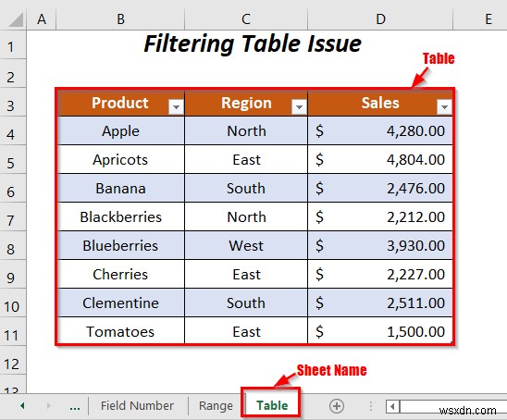Select the active Table sheet tab
Image resolution: width=507 pixels, height=420 pixels.
coord(272,405)
